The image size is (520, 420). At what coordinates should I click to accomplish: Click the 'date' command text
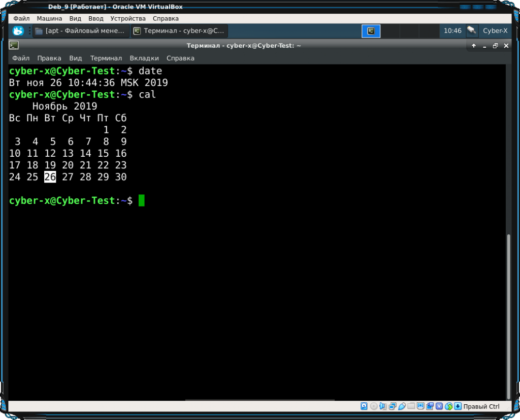pos(150,71)
